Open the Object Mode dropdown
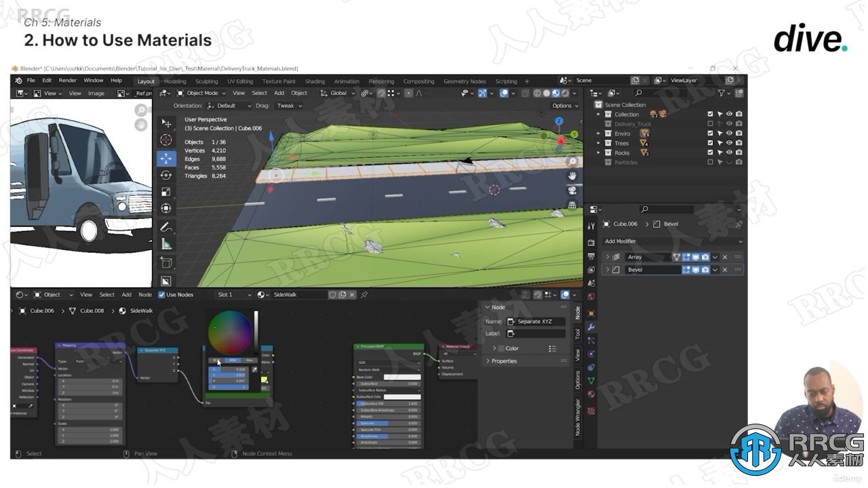Screen dimensions: 868x488 click(x=200, y=93)
